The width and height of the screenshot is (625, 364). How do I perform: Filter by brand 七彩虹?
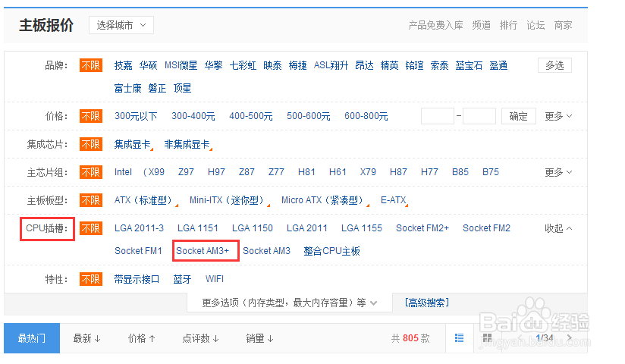(x=243, y=65)
